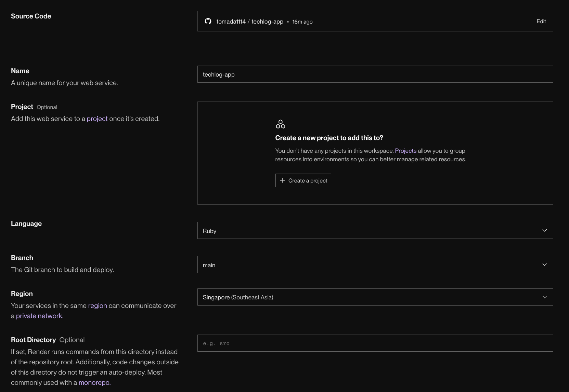The height and width of the screenshot is (392, 569).
Task: Open the monorepo link
Action: point(94,382)
